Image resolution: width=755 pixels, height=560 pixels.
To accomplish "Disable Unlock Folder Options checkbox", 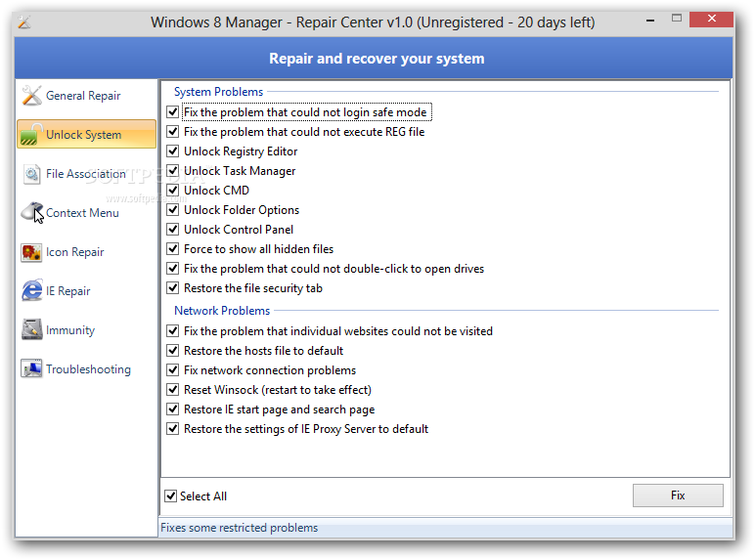I will [x=172, y=210].
